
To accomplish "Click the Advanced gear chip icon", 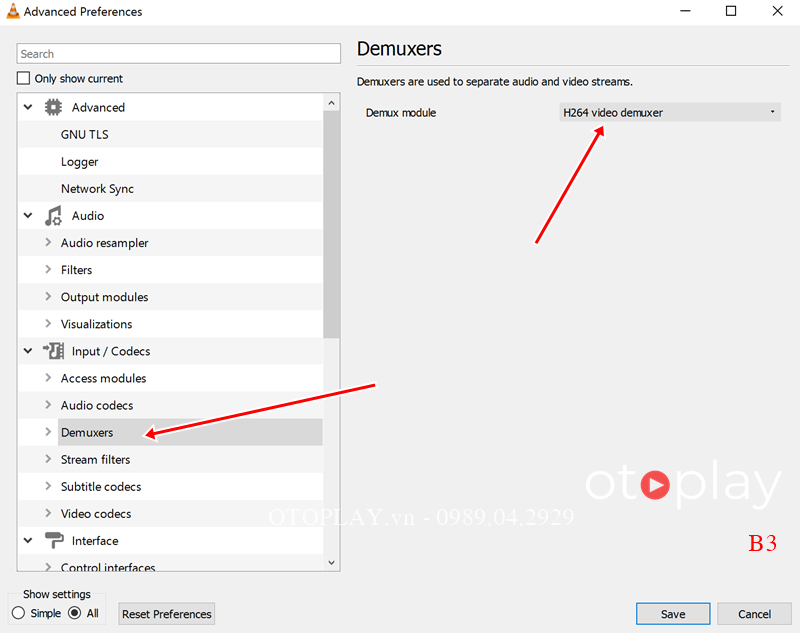I will pos(53,107).
